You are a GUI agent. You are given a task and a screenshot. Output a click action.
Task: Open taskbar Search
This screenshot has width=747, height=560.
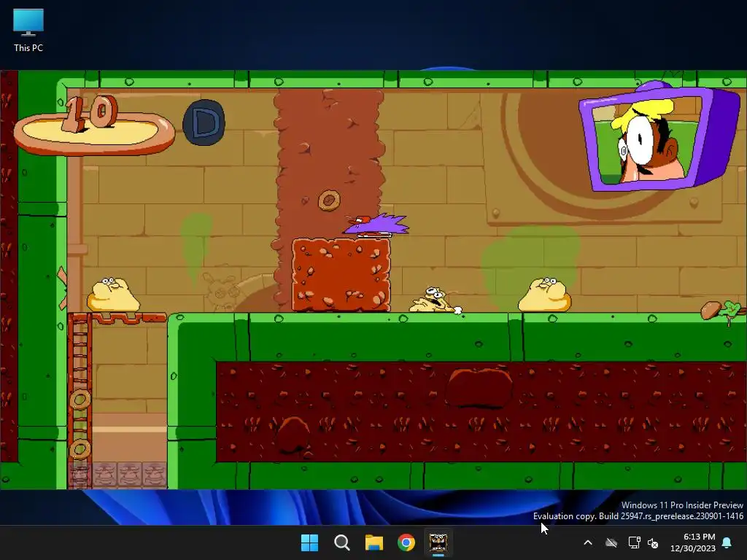click(x=341, y=542)
